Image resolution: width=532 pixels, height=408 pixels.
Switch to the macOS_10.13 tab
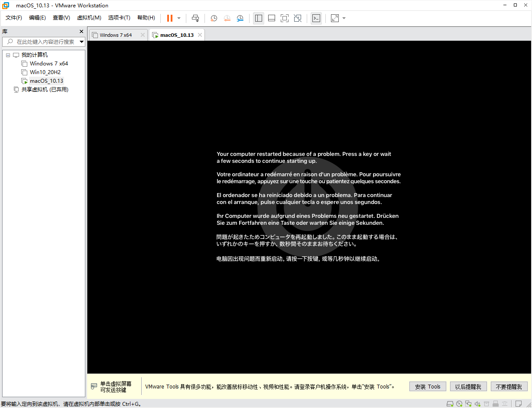point(177,35)
